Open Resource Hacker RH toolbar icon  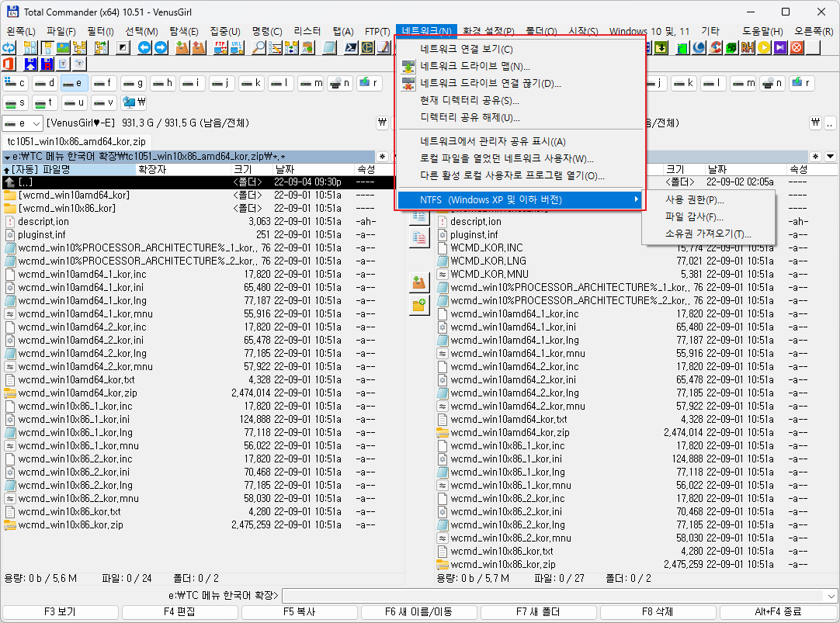point(748,47)
